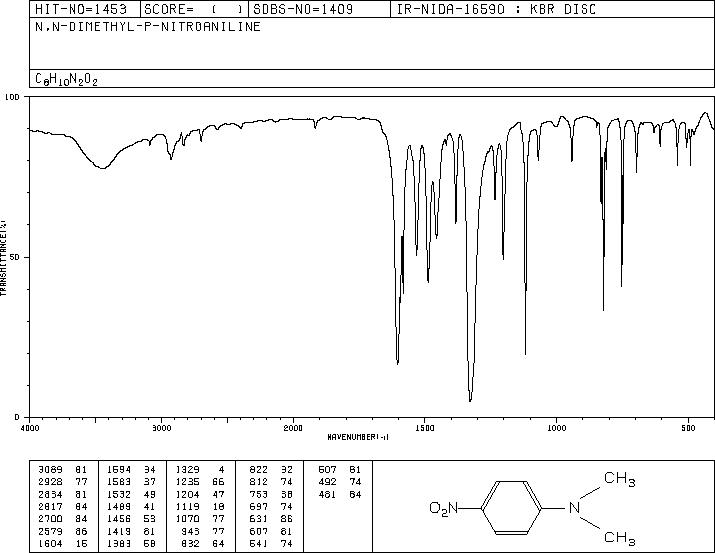
Task: Click the O2N nitro group in structure
Action: [x=444, y=508]
